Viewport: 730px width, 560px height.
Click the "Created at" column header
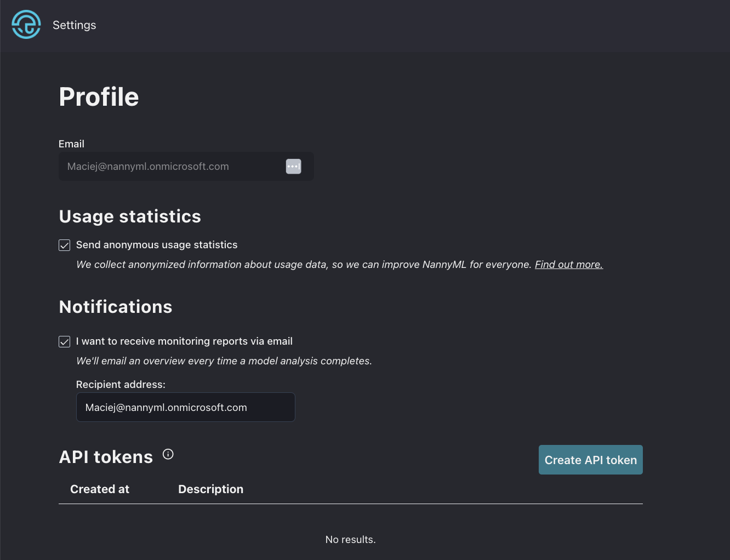point(100,489)
